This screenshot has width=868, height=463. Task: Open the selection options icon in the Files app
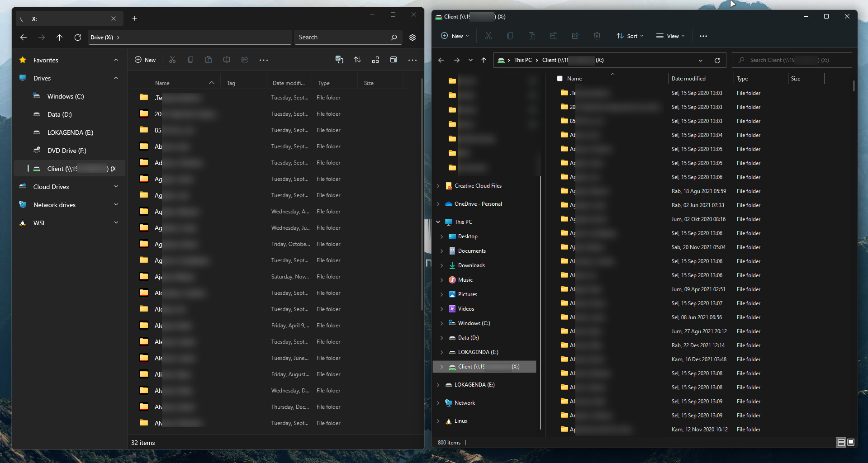click(x=339, y=60)
